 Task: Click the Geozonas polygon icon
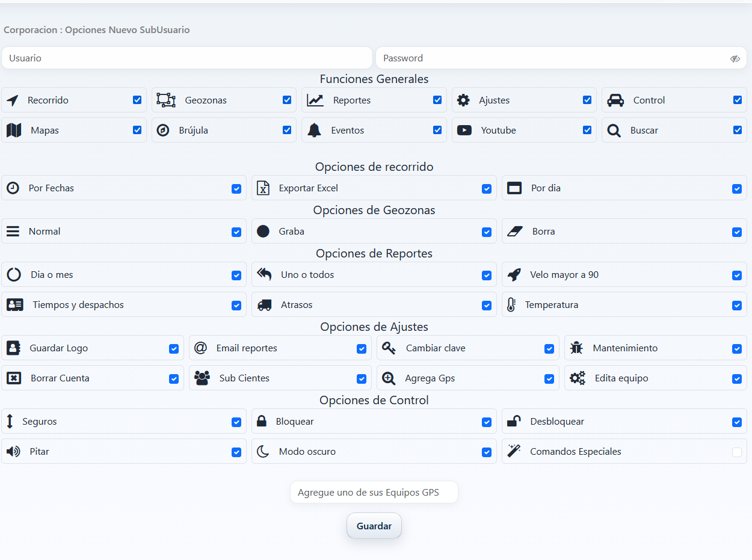pos(166,100)
